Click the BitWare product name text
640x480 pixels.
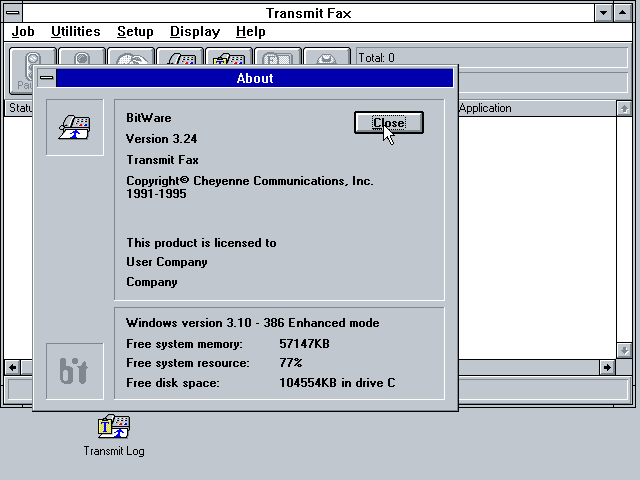click(149, 118)
